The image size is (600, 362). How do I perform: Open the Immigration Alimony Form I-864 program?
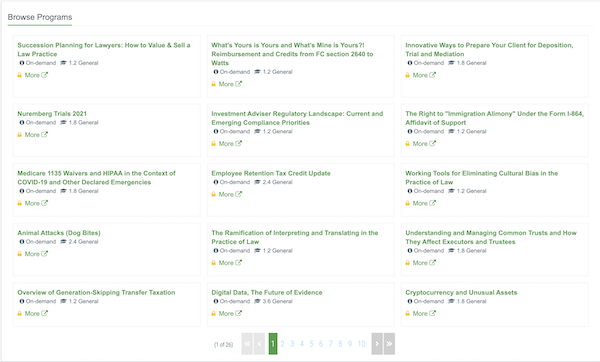494,118
